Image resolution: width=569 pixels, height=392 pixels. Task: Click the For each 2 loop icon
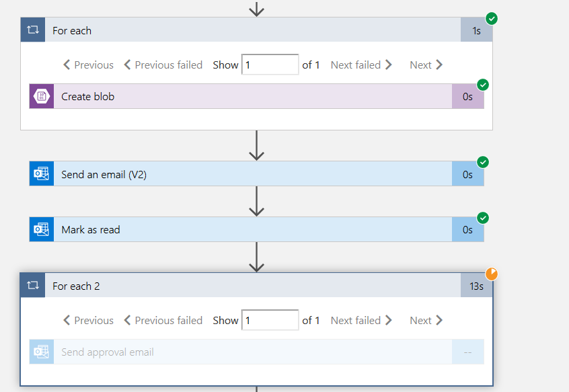tap(33, 286)
